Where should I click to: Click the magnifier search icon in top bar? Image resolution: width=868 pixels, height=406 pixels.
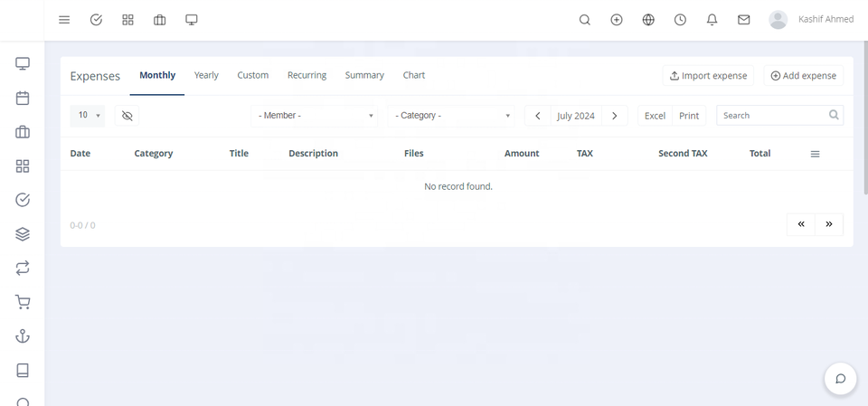584,19
